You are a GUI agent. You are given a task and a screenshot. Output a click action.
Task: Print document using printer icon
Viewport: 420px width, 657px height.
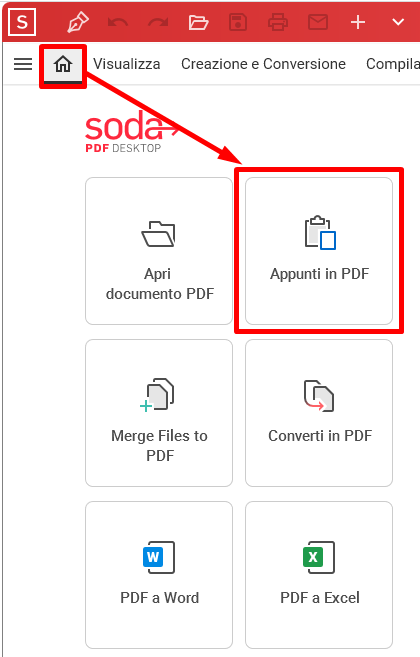pyautogui.click(x=278, y=22)
